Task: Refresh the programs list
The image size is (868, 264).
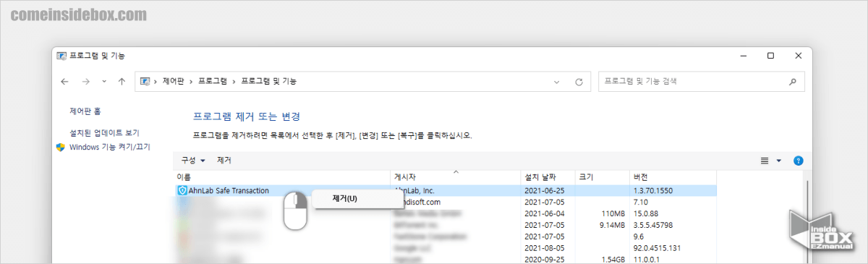Action: point(578,82)
